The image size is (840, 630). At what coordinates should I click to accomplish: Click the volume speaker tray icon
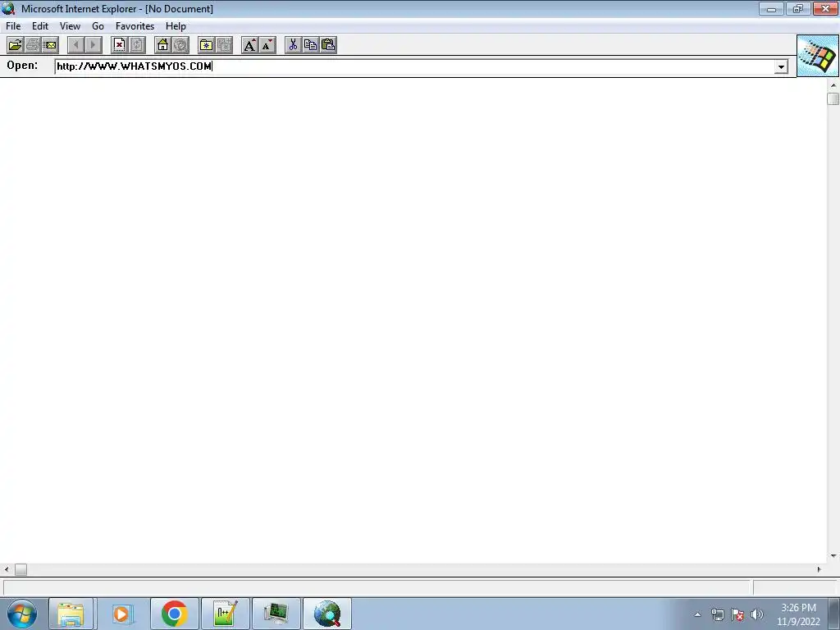tap(757, 614)
